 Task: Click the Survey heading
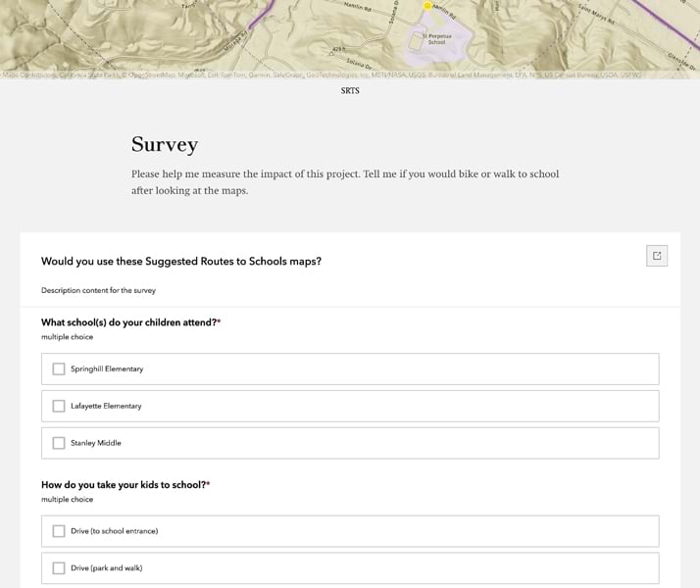165,145
